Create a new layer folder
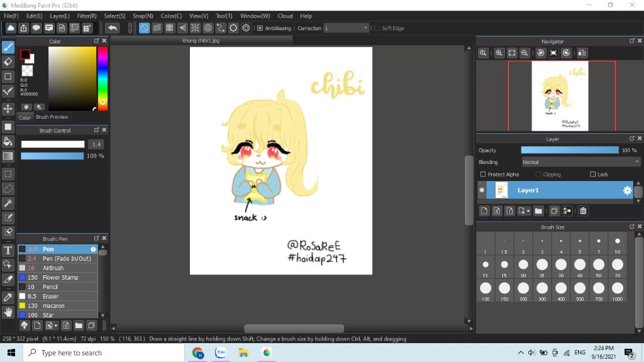This screenshot has height=362, width=644. tap(538, 211)
